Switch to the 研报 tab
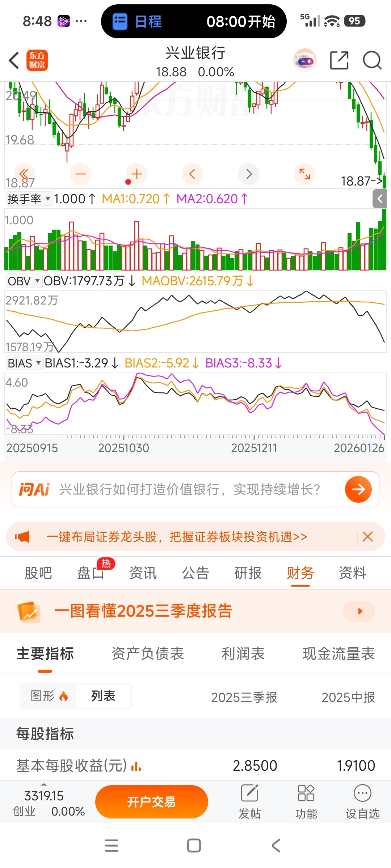Image resolution: width=391 pixels, height=868 pixels. [248, 573]
